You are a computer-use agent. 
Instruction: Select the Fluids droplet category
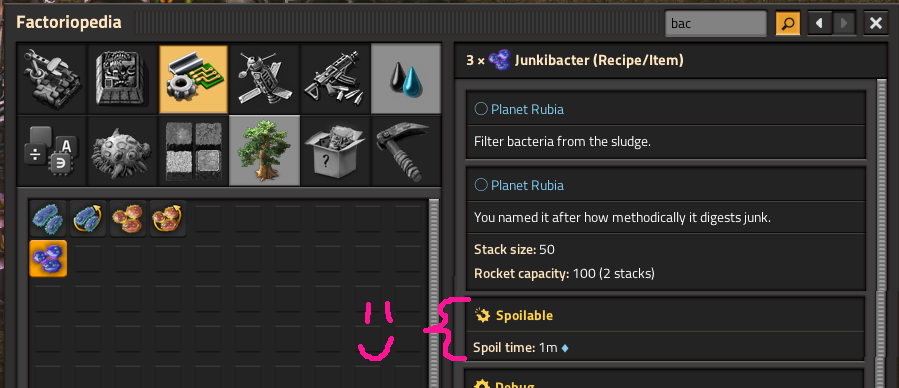(406, 79)
